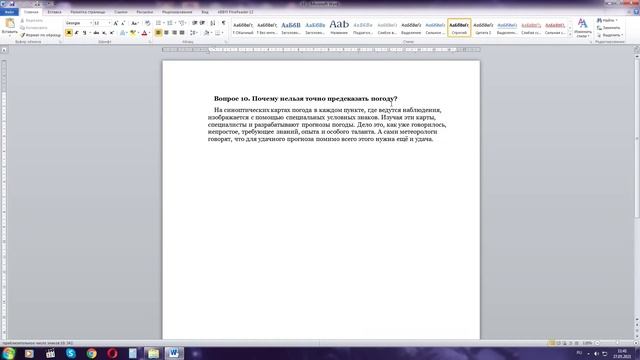Open the font size combo box
640x360 pixels.
coord(102,23)
